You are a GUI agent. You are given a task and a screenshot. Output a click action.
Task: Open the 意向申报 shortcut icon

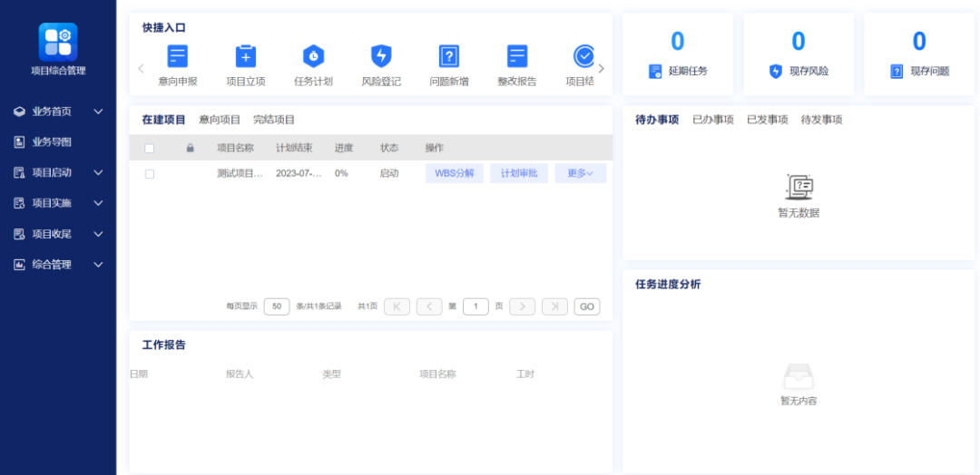pyautogui.click(x=178, y=56)
